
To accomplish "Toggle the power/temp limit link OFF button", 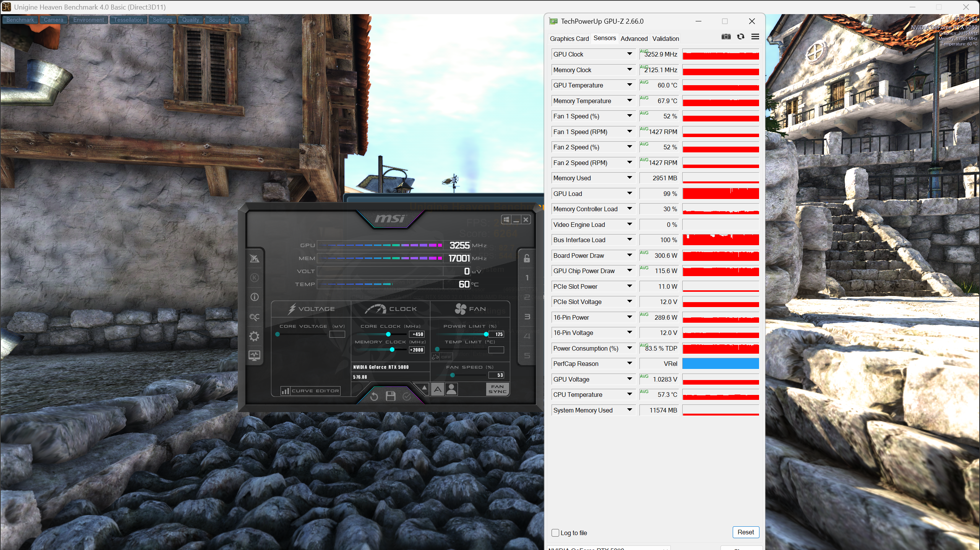I will pos(442,357).
